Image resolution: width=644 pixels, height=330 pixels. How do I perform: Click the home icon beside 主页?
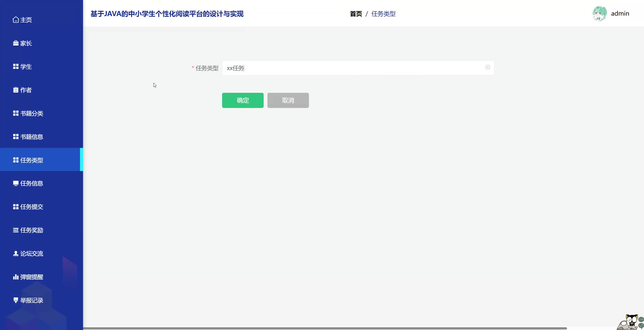(x=16, y=20)
